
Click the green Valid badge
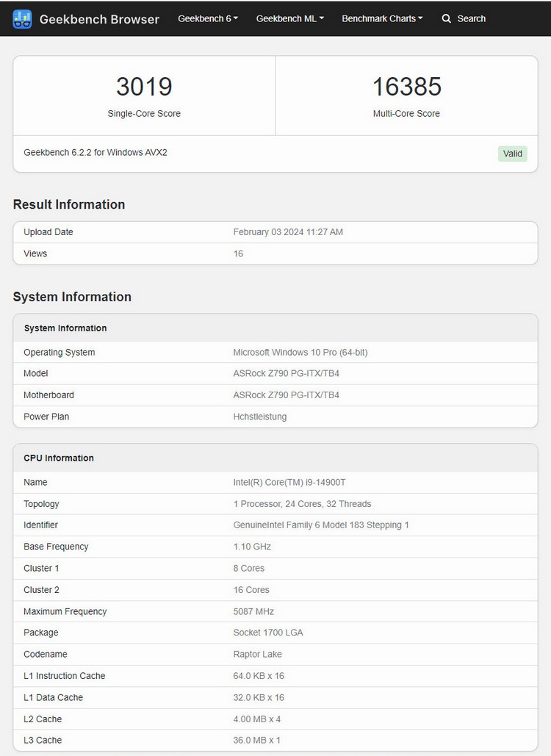(x=512, y=154)
